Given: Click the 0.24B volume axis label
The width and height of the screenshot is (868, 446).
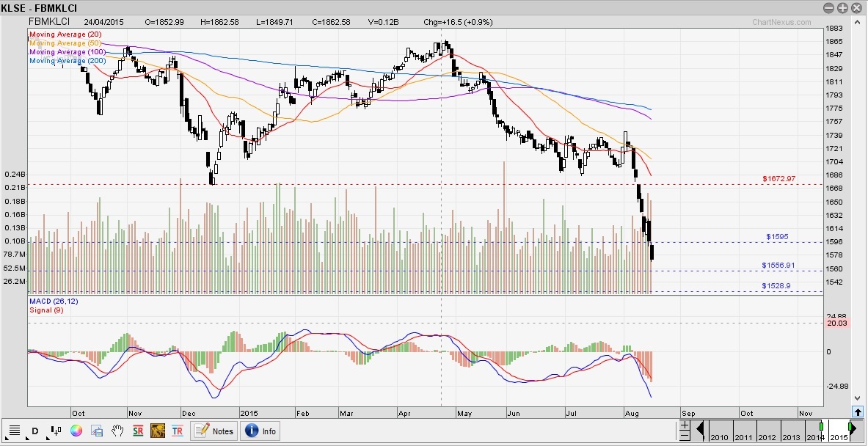Looking at the screenshot, I should tap(15, 175).
